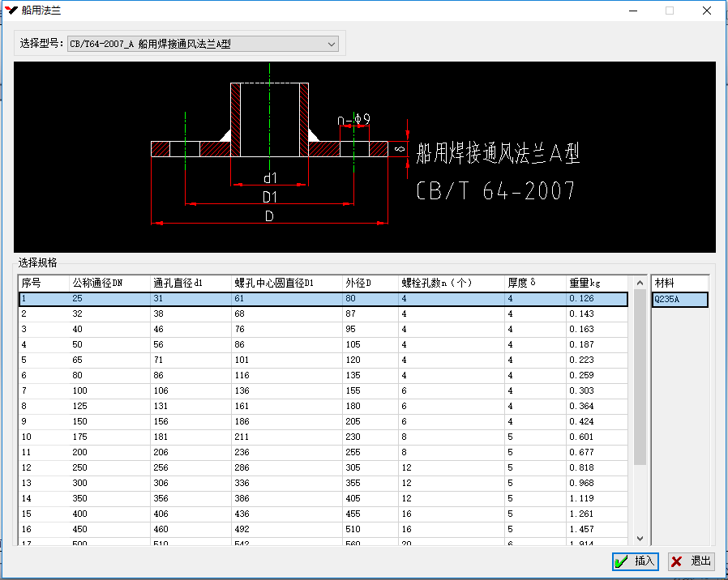Click the scrollbar up arrow in table
The height and width of the screenshot is (580, 728).
pyautogui.click(x=640, y=284)
